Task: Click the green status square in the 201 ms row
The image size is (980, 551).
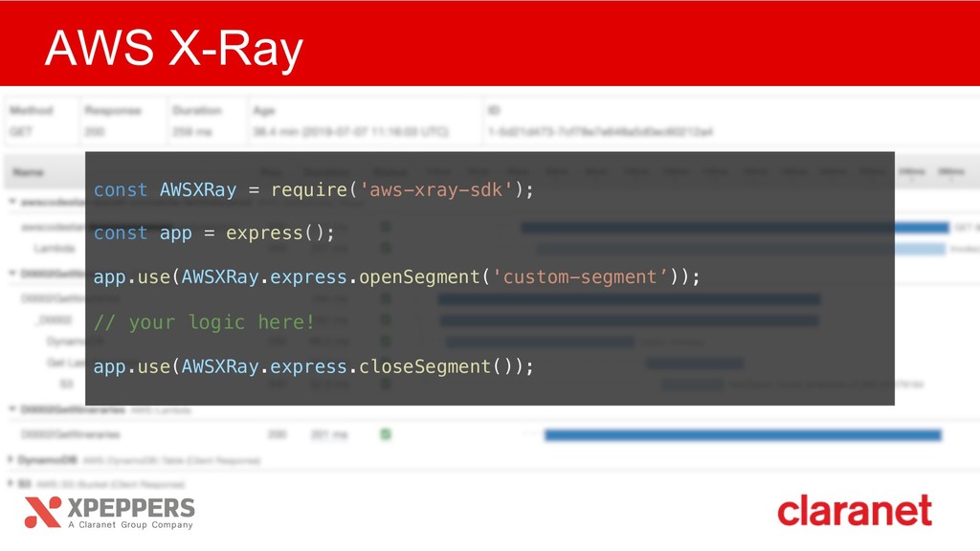Action: pos(386,434)
